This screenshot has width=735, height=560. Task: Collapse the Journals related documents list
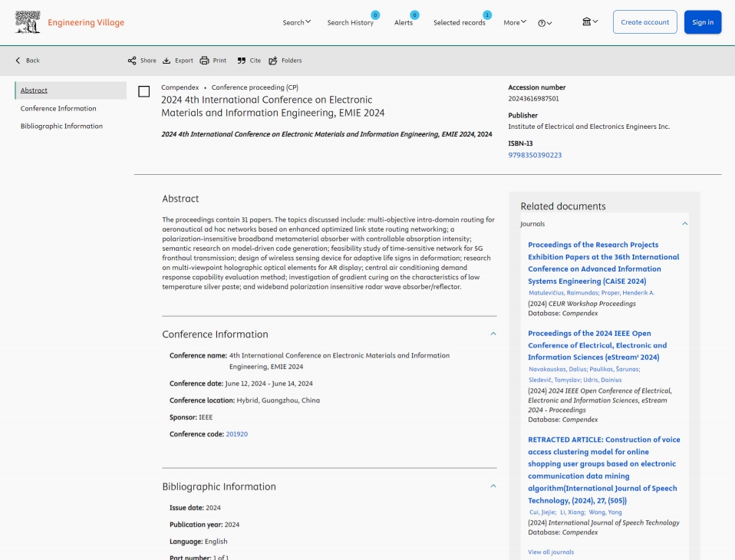[x=685, y=224]
